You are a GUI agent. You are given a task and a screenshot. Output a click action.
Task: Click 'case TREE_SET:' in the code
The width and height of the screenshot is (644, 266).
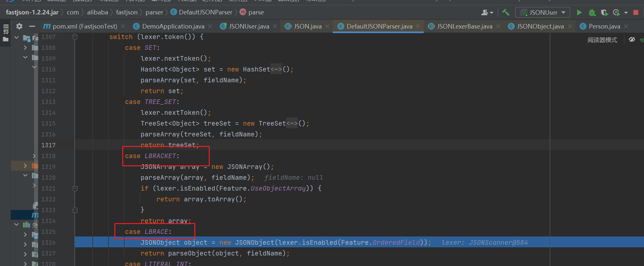coord(152,102)
